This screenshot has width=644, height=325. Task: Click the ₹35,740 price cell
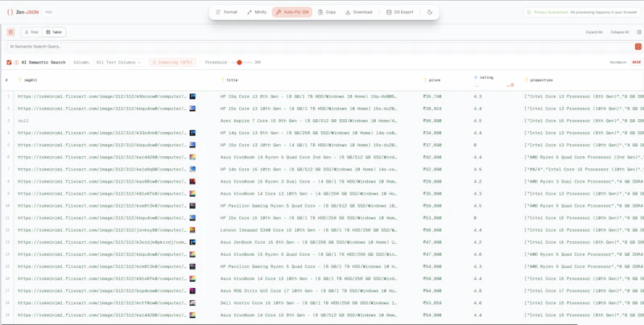click(x=432, y=97)
